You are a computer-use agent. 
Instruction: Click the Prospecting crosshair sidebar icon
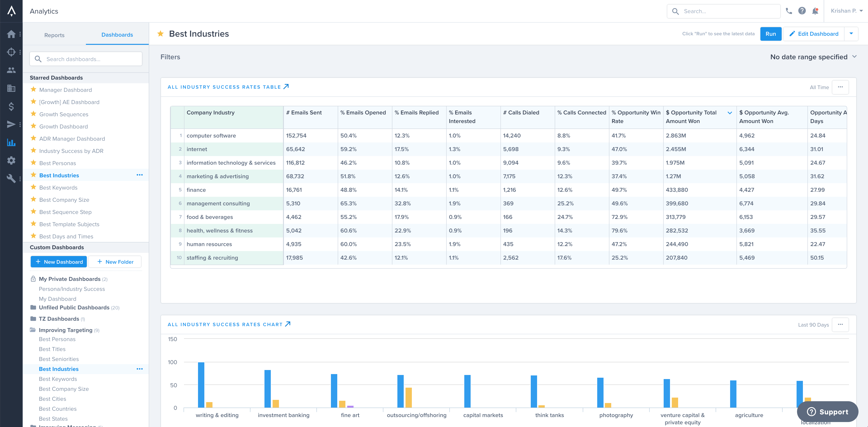point(11,52)
